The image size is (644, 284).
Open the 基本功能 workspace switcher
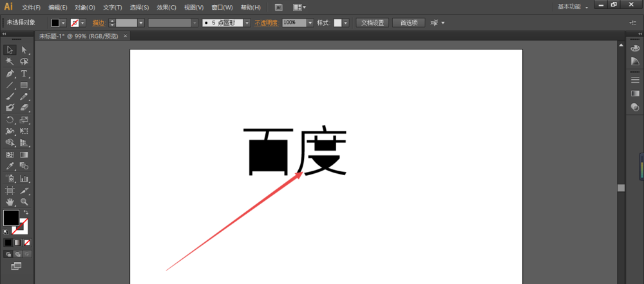(x=573, y=7)
